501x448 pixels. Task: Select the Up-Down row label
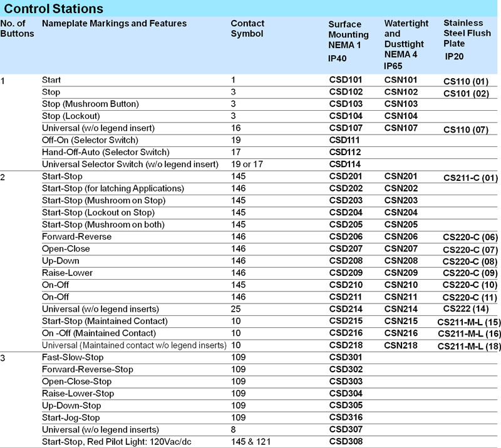[x=60, y=261]
